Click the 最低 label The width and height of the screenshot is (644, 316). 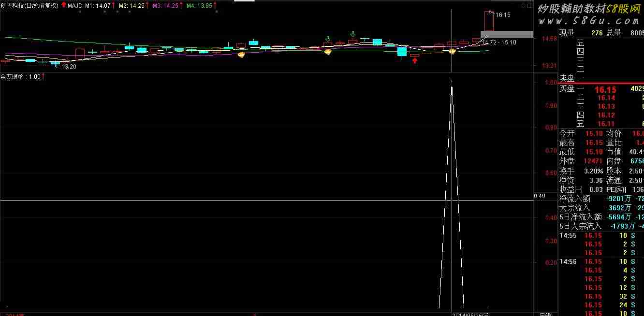567,152
